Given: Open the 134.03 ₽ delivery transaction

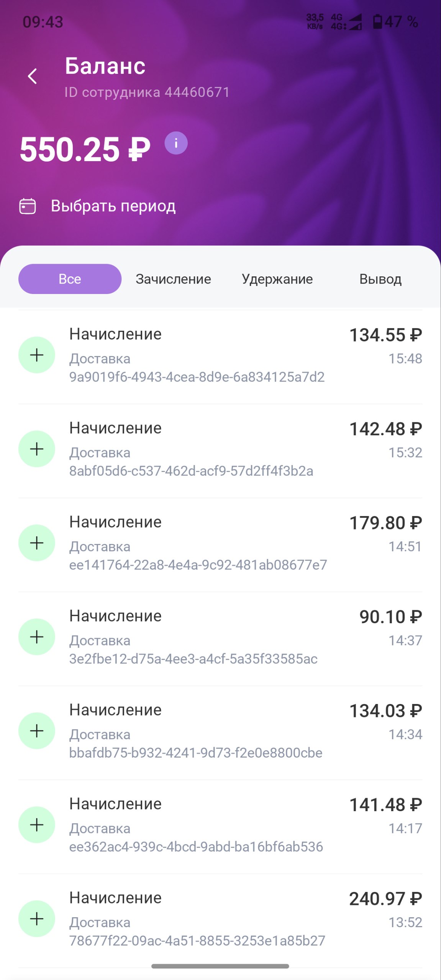Looking at the screenshot, I should [220, 731].
